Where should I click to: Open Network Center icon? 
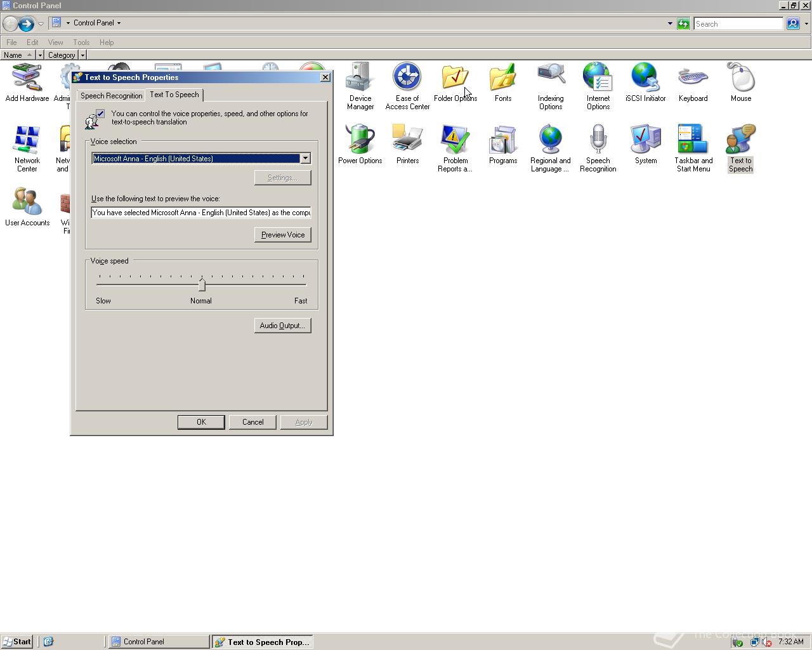[x=27, y=149]
